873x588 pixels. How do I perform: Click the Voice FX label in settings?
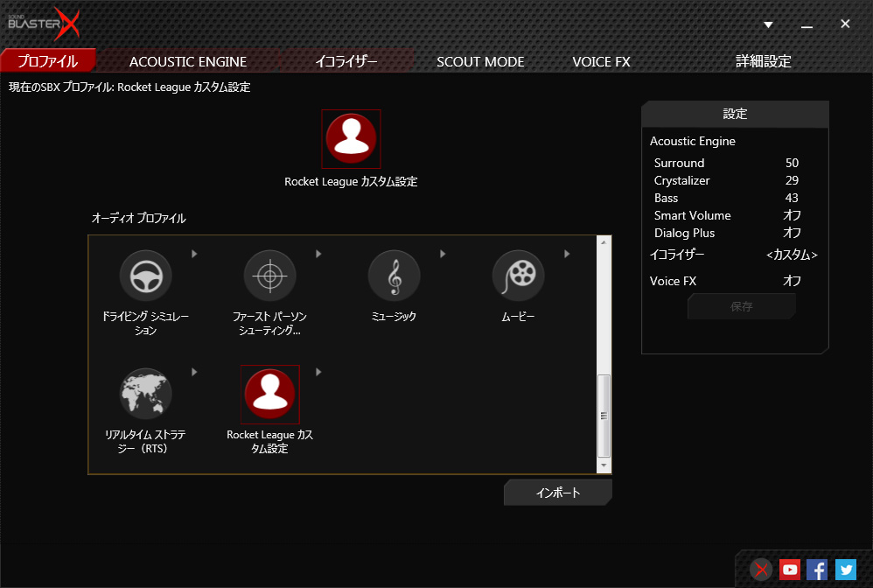coord(673,281)
